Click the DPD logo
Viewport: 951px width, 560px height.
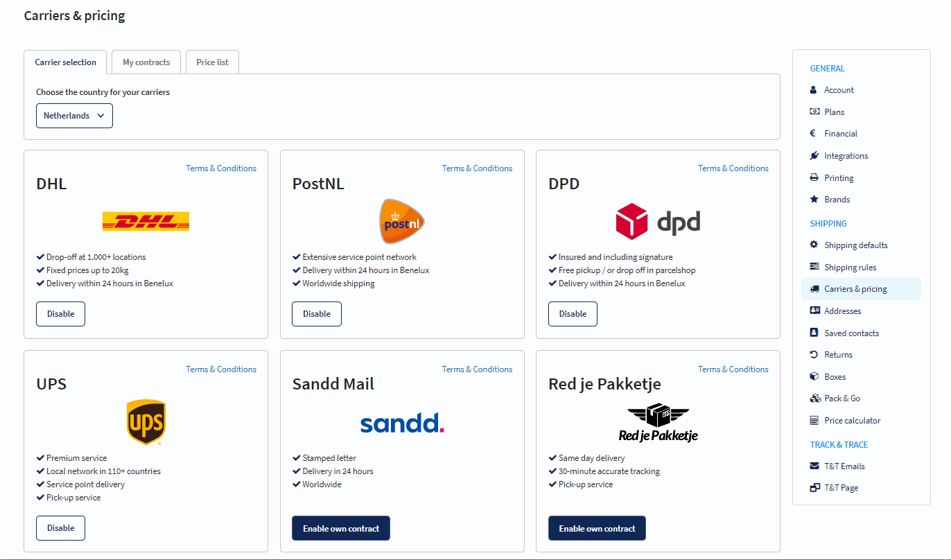coord(658,221)
